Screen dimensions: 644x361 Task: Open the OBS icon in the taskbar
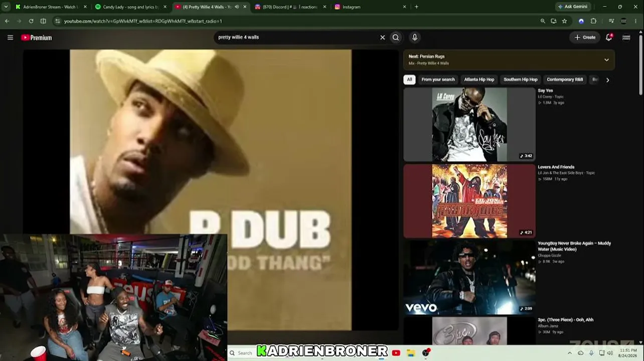426,353
